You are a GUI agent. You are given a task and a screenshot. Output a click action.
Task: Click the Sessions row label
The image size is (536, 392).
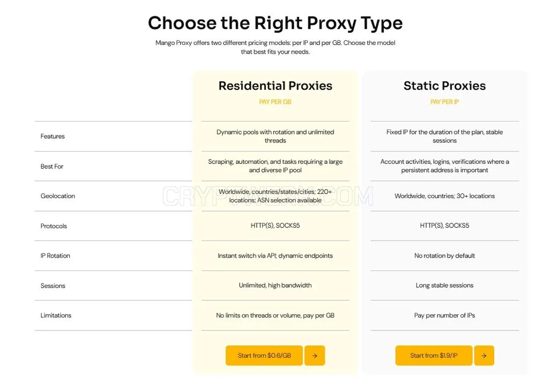(53, 286)
